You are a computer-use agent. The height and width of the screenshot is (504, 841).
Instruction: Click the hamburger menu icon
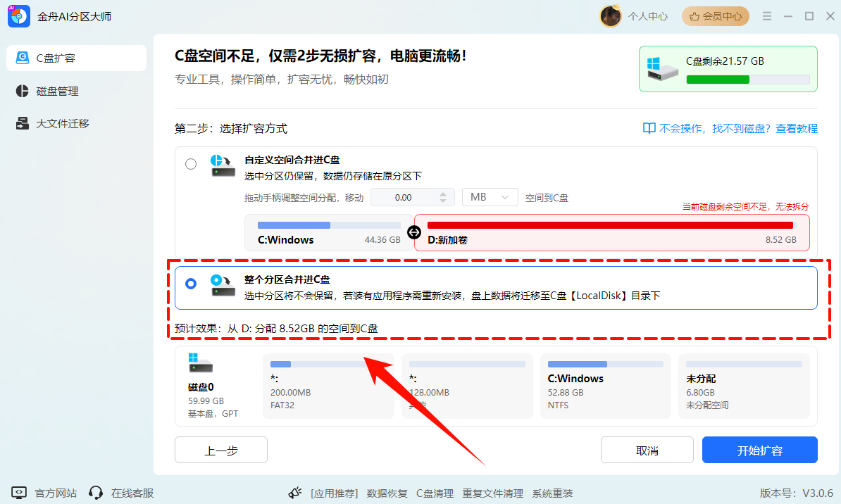click(x=767, y=15)
